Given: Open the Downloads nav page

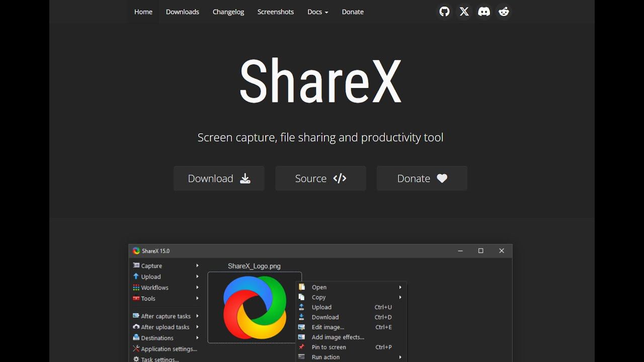Looking at the screenshot, I should 183,12.
